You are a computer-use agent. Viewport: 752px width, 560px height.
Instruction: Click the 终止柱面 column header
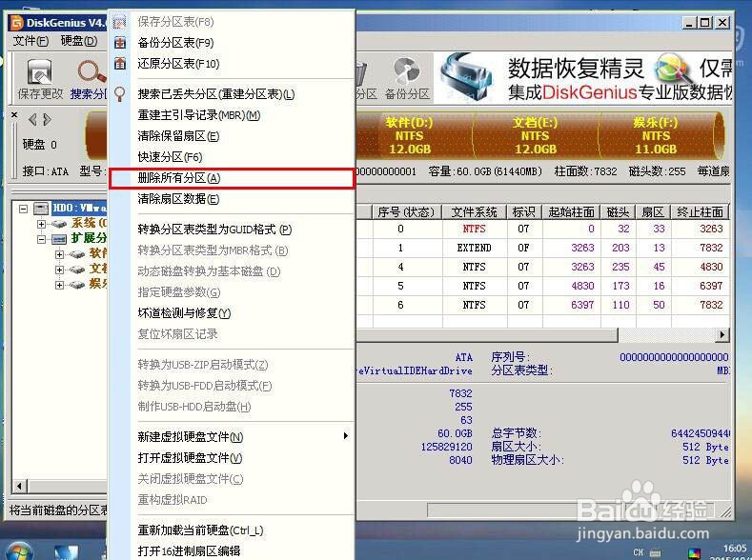(x=701, y=211)
